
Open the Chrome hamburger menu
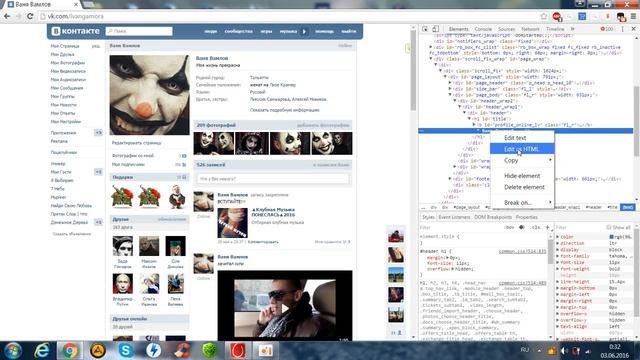633,16
